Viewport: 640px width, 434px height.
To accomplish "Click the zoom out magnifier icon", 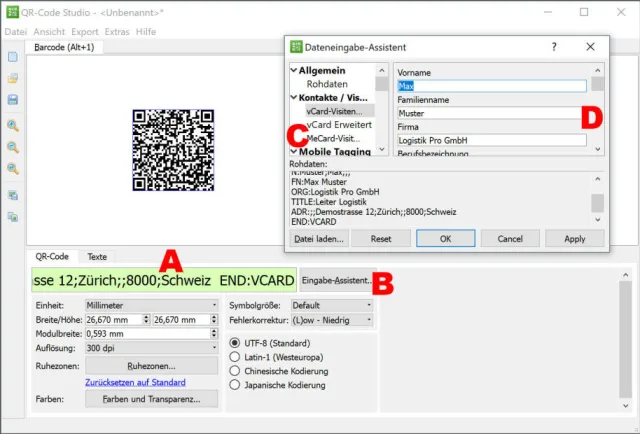I will click(x=13, y=148).
